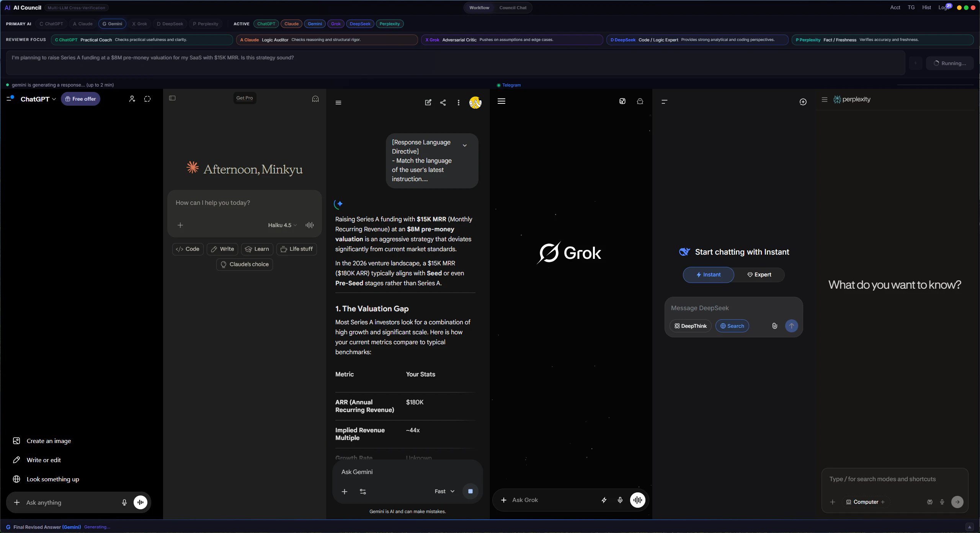Click Claude voice waveform icon

click(310, 225)
